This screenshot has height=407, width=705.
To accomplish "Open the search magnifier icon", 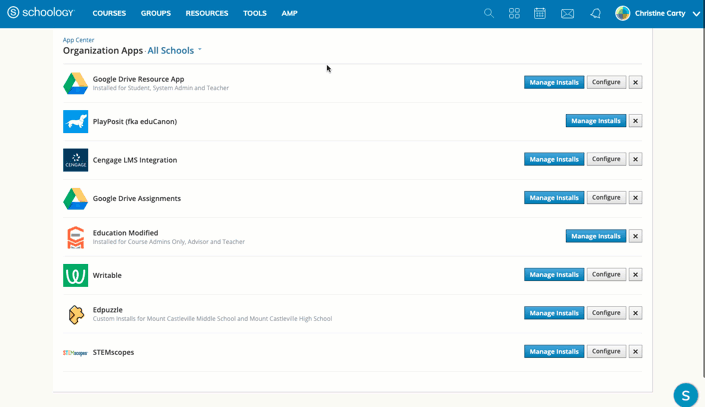I will pos(489,14).
